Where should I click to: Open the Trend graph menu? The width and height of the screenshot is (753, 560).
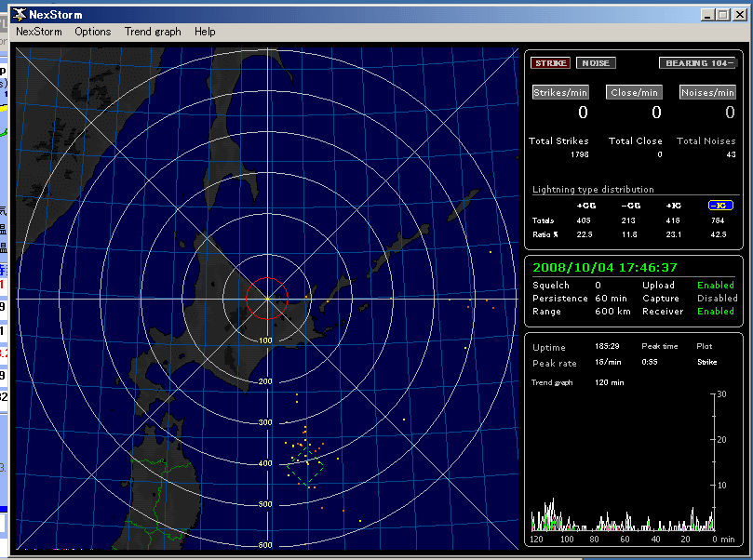152,32
